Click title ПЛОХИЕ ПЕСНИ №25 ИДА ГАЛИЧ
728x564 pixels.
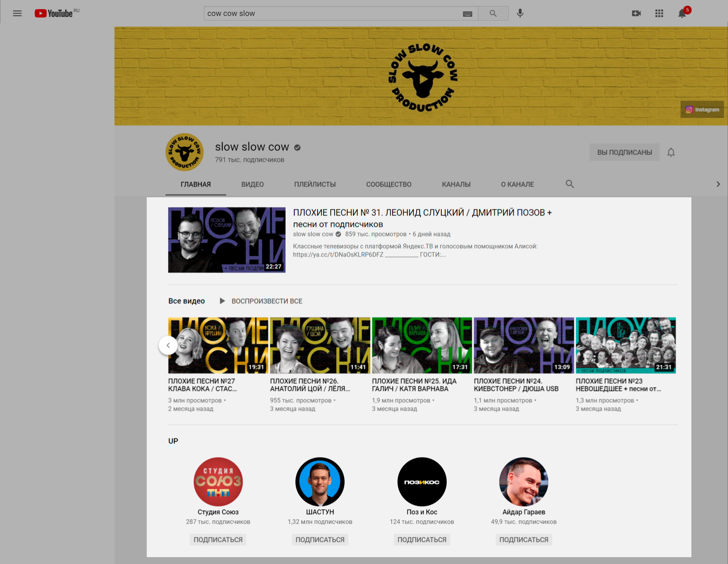tap(414, 385)
